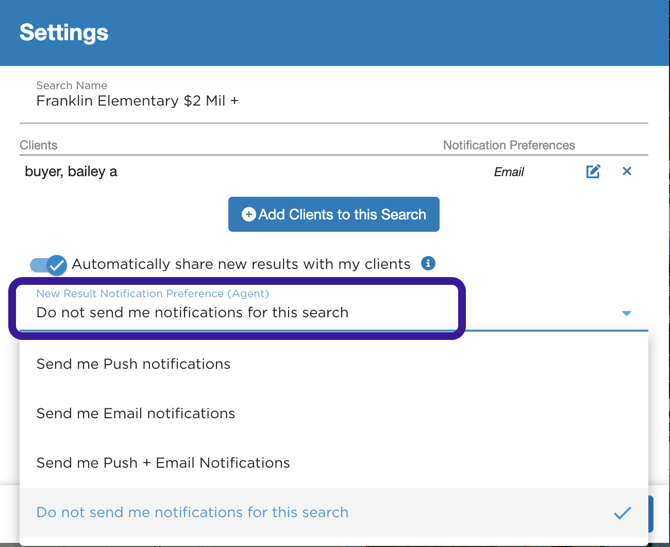Select 'Do not send me notifications' option
This screenshot has height=547, width=670.
tap(192, 512)
